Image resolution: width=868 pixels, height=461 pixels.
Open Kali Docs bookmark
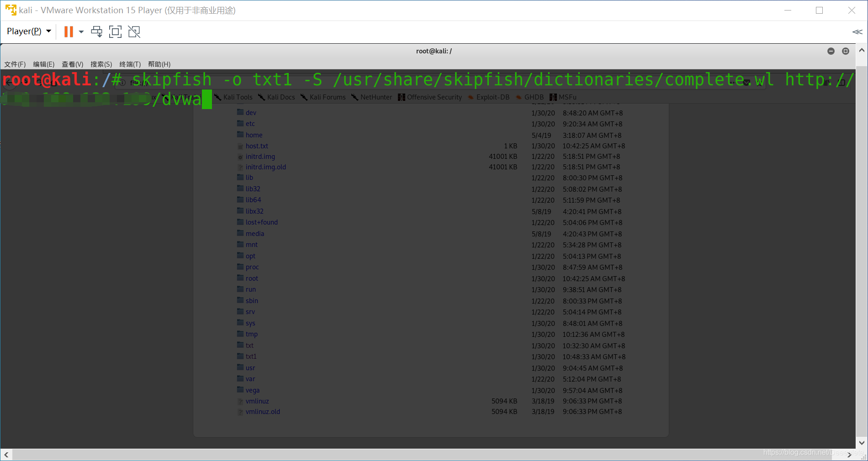coord(277,97)
